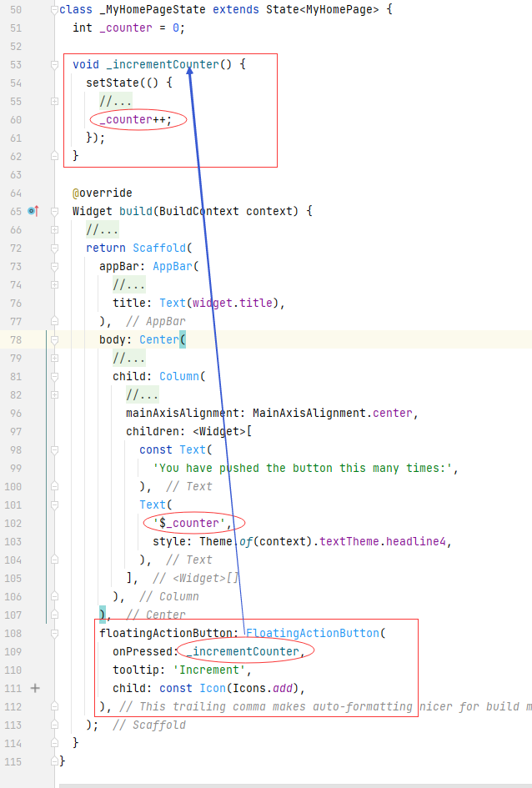Image resolution: width=532 pixels, height=788 pixels.
Task: Click line number 53 in the gutter
Action: (16, 64)
